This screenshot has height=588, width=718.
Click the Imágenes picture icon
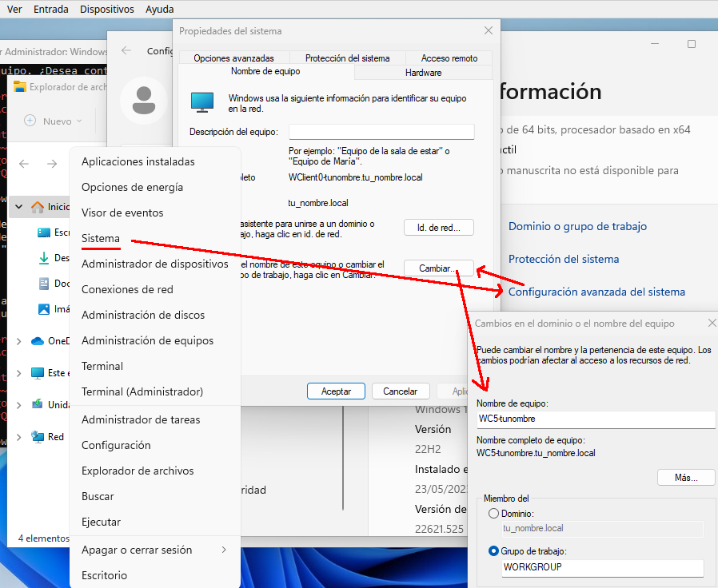coord(45,309)
